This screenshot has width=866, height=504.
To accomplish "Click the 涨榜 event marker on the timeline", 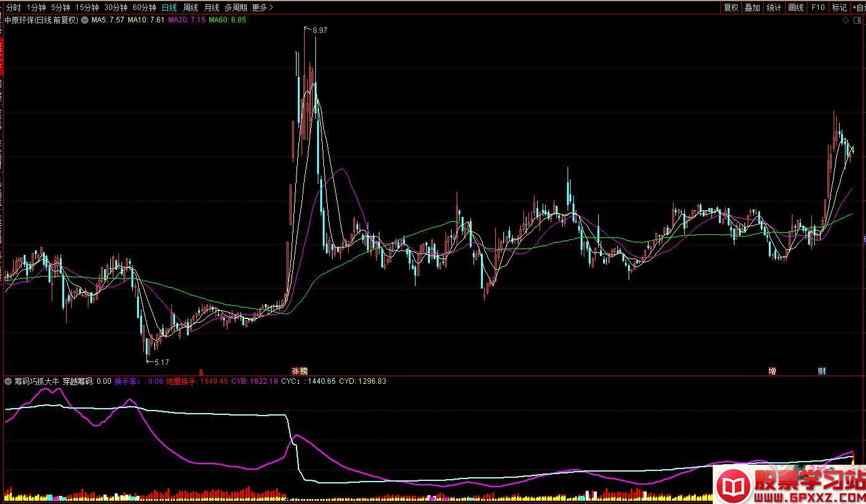I will [300, 371].
